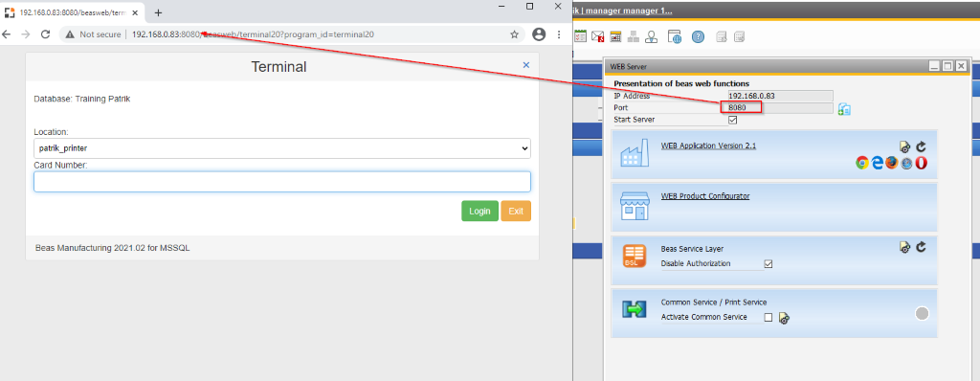Click the checklist calendar toolbar icon

pyautogui.click(x=580, y=36)
